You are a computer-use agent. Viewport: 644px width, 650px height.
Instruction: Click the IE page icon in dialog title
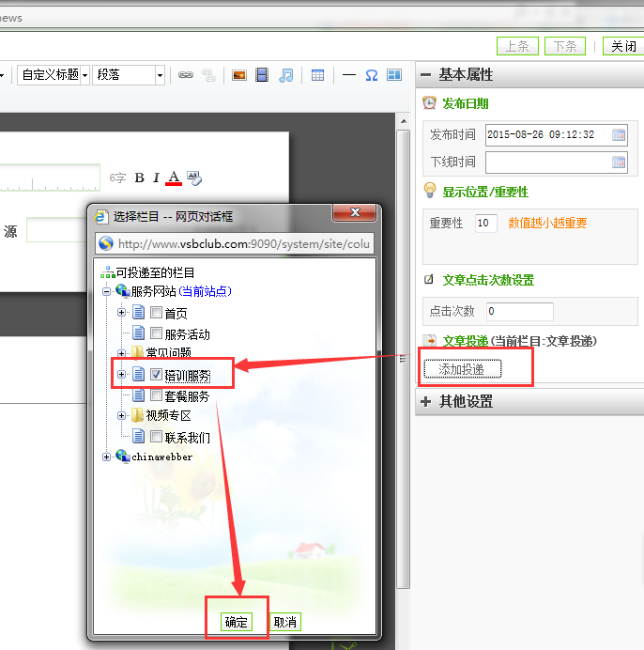101,216
